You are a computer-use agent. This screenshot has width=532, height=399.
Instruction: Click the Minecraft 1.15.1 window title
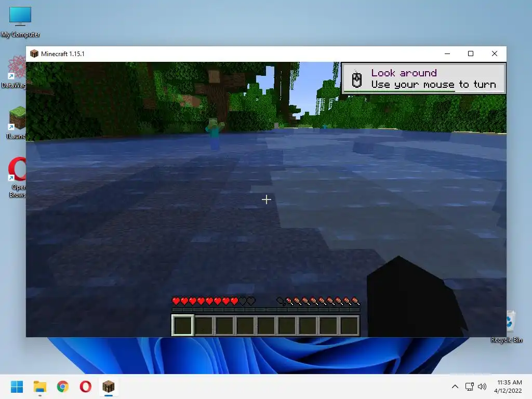tap(63, 54)
